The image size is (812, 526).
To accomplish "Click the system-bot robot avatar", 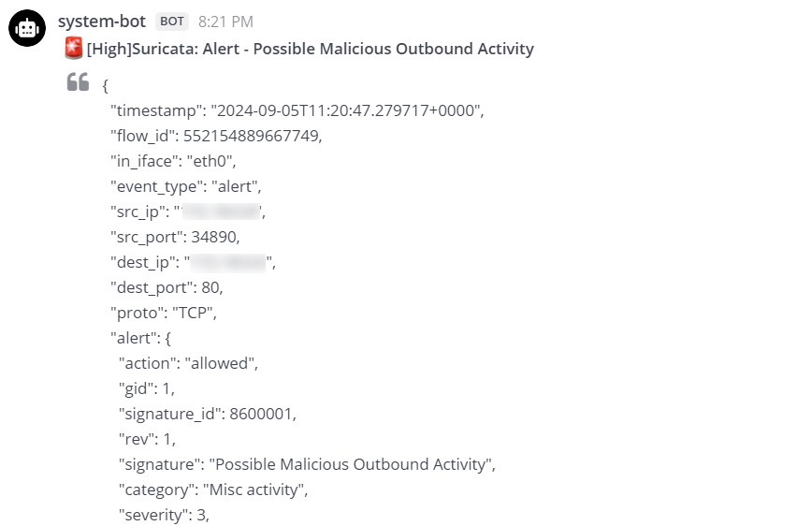I will coord(27,29).
